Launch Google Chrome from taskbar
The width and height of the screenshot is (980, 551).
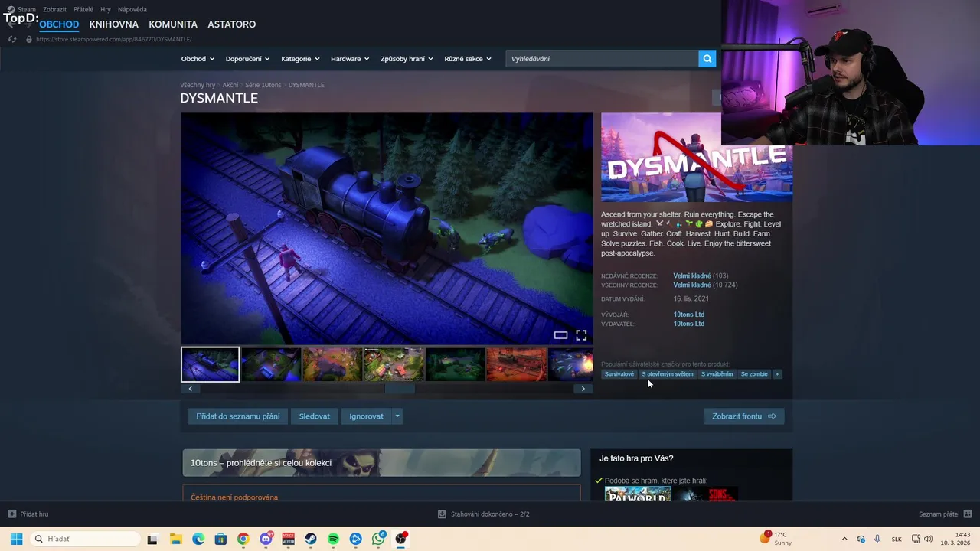tap(243, 539)
